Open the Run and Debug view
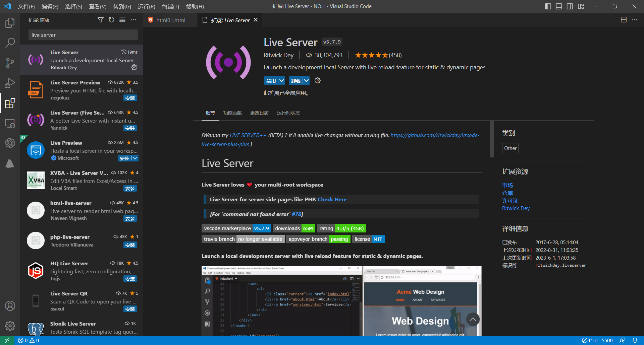This screenshot has width=644, height=345. tap(10, 83)
